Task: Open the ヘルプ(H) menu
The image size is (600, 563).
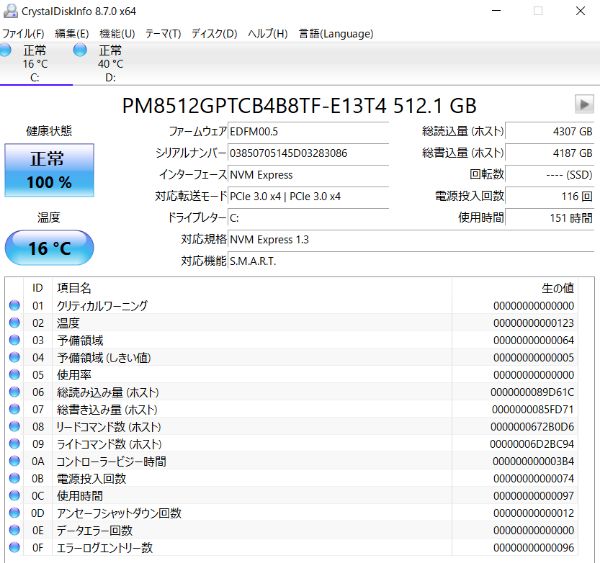Action: coord(267,34)
